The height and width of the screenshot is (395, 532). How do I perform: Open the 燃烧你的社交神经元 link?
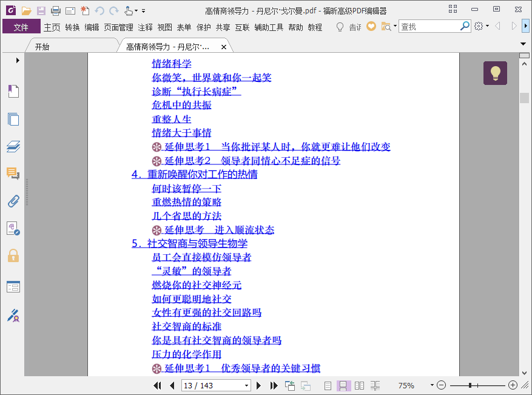click(197, 285)
